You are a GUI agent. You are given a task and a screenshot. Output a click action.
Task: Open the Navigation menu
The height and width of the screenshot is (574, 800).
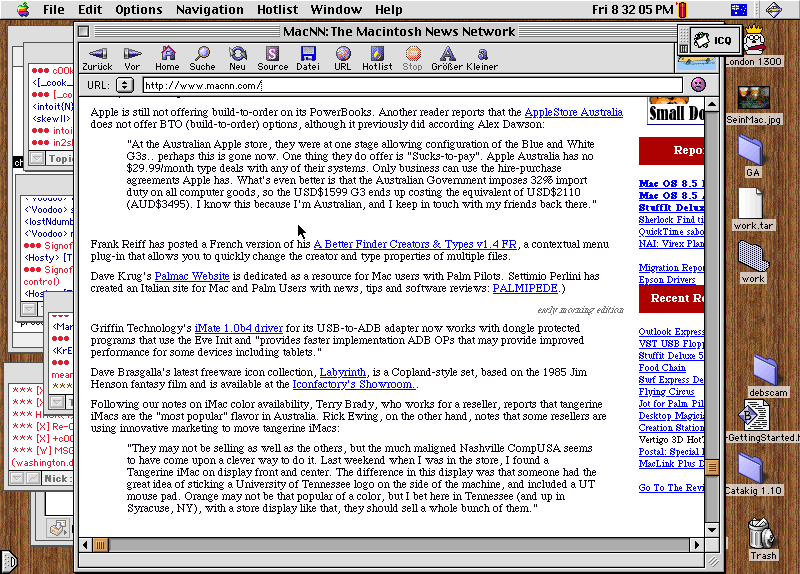click(210, 10)
